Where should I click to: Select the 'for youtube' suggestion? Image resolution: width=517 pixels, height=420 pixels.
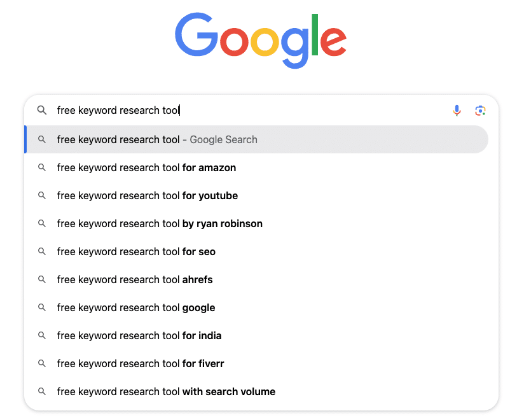[x=147, y=195]
